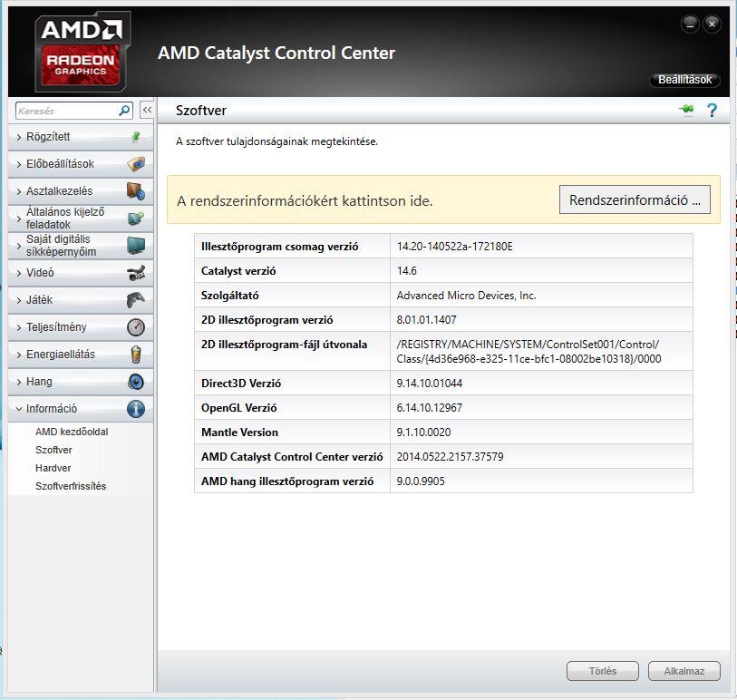Image resolution: width=737 pixels, height=700 pixels.
Task: Click the green pin icon beside Rögzített
Action: point(136,137)
